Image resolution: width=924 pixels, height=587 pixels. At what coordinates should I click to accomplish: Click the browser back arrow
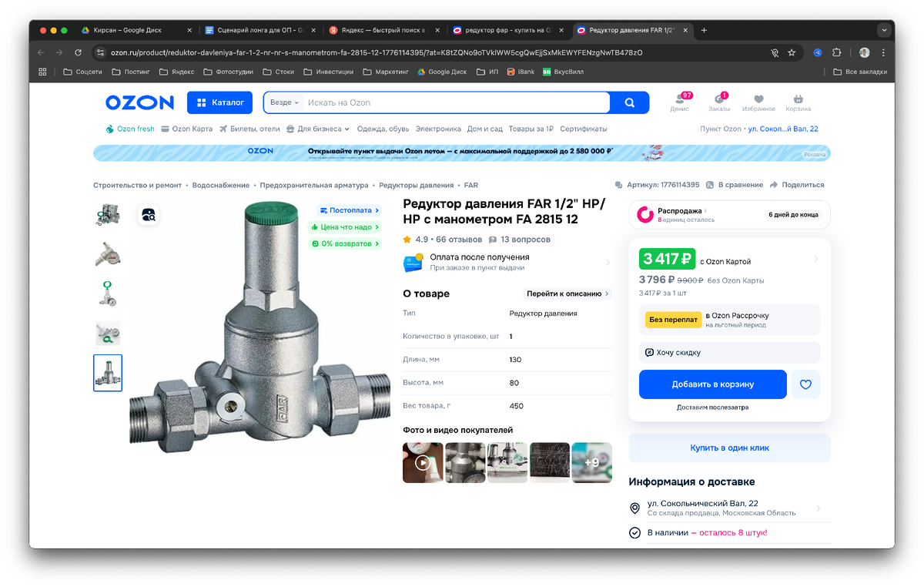pos(41,52)
